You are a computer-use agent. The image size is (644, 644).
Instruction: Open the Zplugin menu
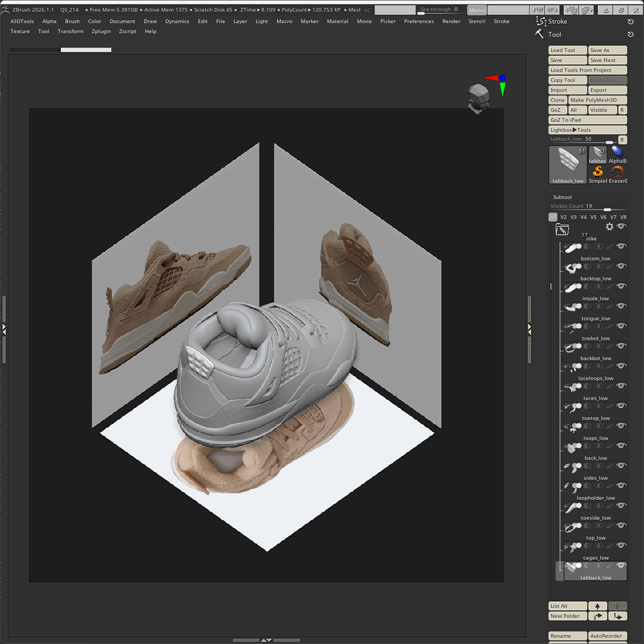(x=101, y=31)
